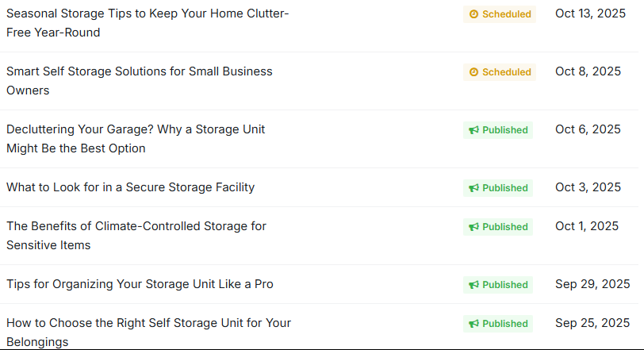Click clock icon on Oct 8 Scheduled badge
This screenshot has height=350, width=644.
click(x=474, y=72)
